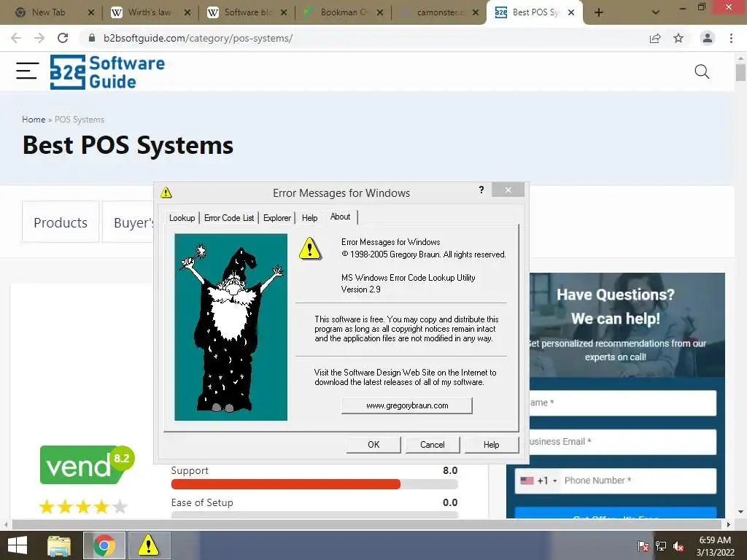
Task: Click the Vend star rating
Action: [x=83, y=507]
